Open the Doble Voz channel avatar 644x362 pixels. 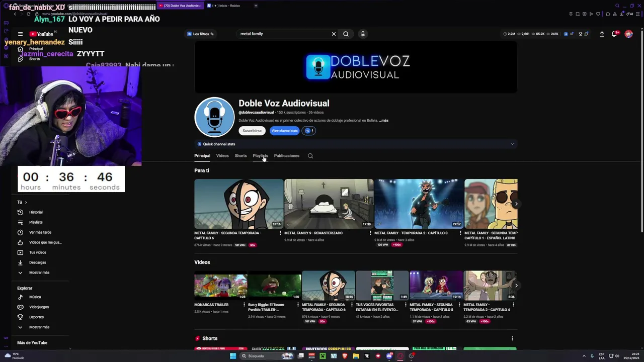(214, 117)
